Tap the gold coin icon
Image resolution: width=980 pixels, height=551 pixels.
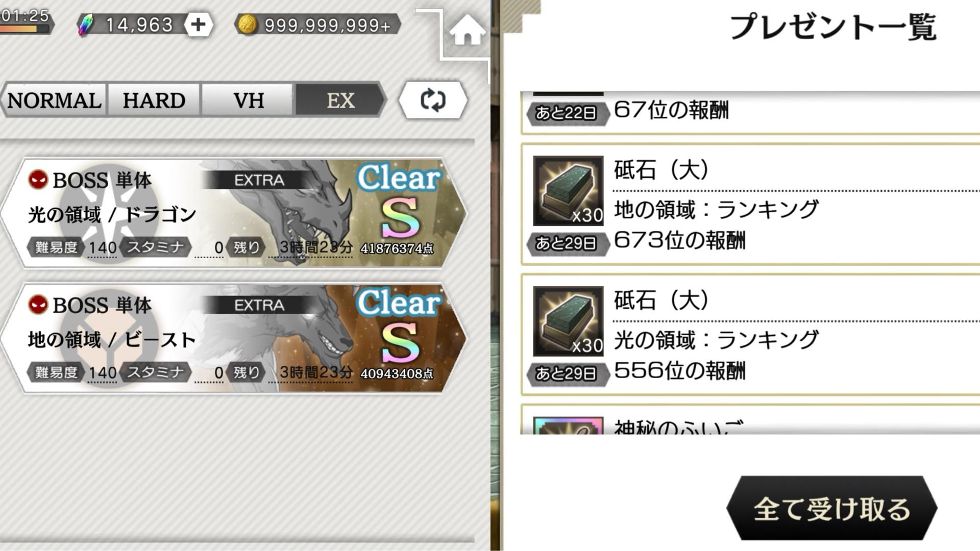point(248,24)
